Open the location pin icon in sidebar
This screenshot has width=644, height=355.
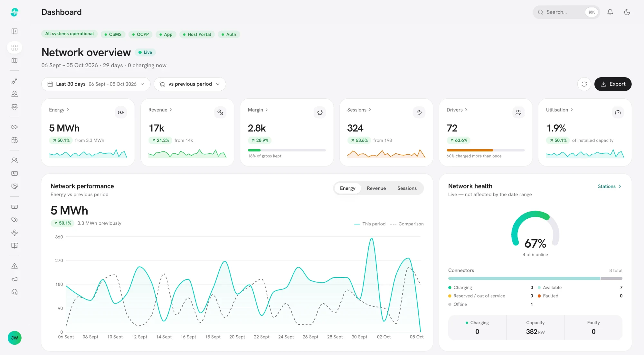click(x=14, y=94)
